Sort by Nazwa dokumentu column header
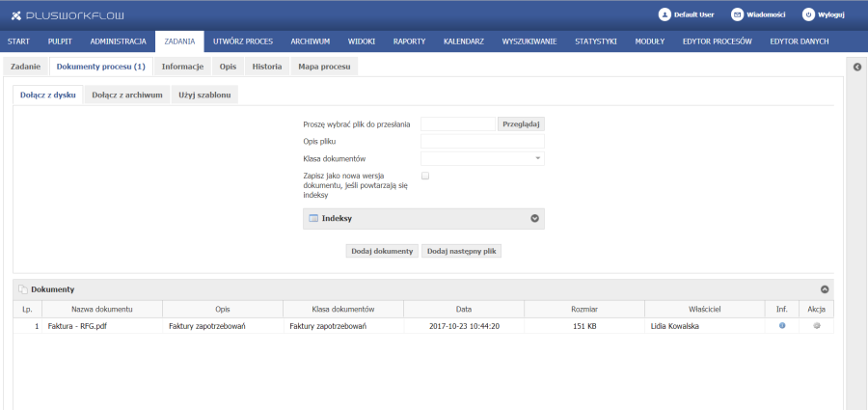The height and width of the screenshot is (410, 868). click(x=102, y=309)
